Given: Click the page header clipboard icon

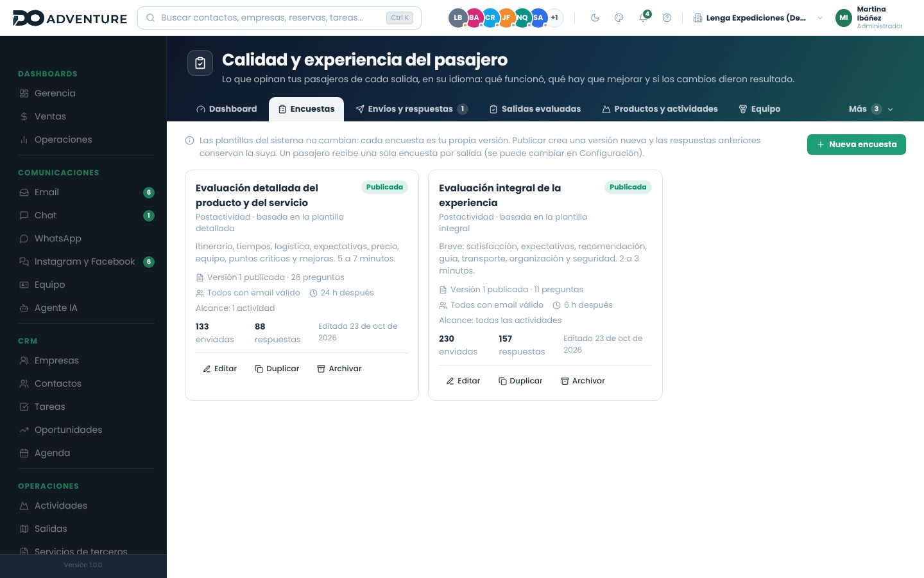Looking at the screenshot, I should (x=200, y=63).
